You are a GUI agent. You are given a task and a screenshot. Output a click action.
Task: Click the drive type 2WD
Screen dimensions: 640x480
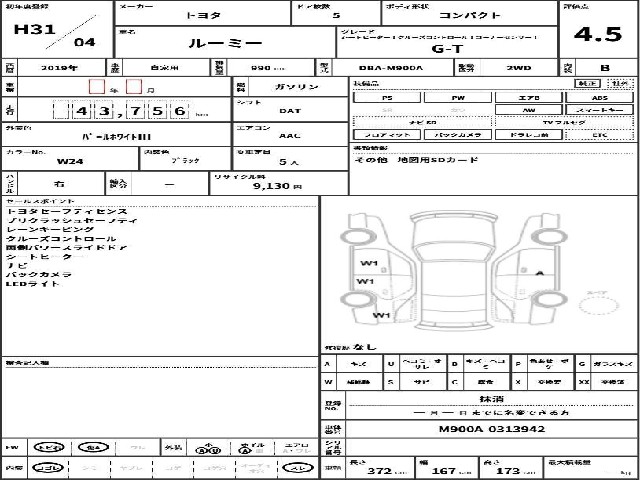pyautogui.click(x=519, y=68)
